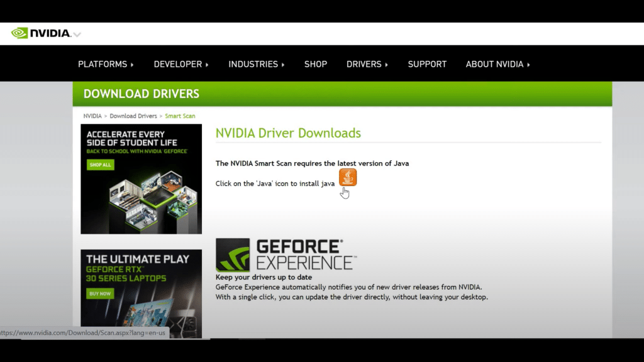The height and width of the screenshot is (362, 644).
Task: Click SHOP ALL button in student ad
Action: [100, 165]
